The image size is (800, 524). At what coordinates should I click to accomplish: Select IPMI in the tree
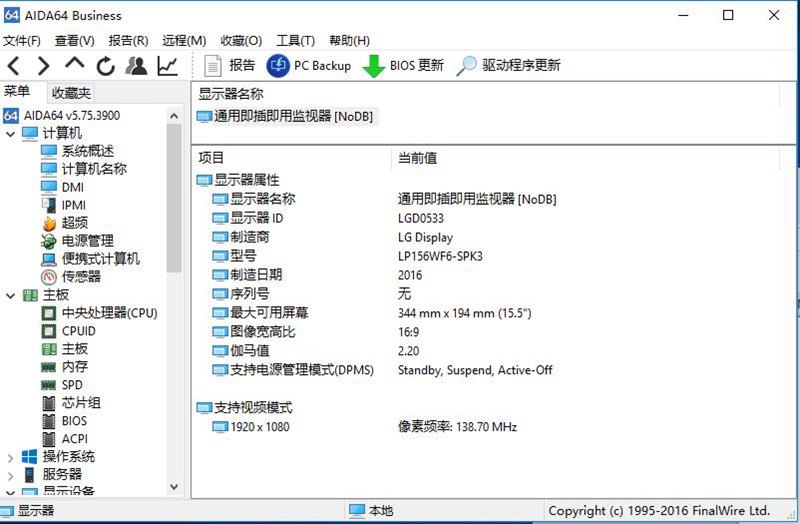[63, 205]
